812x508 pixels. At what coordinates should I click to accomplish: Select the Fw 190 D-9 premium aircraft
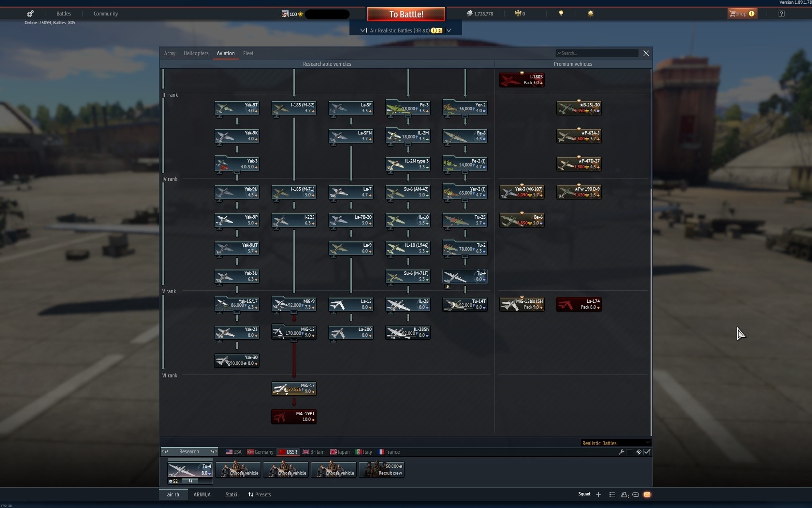click(x=579, y=192)
